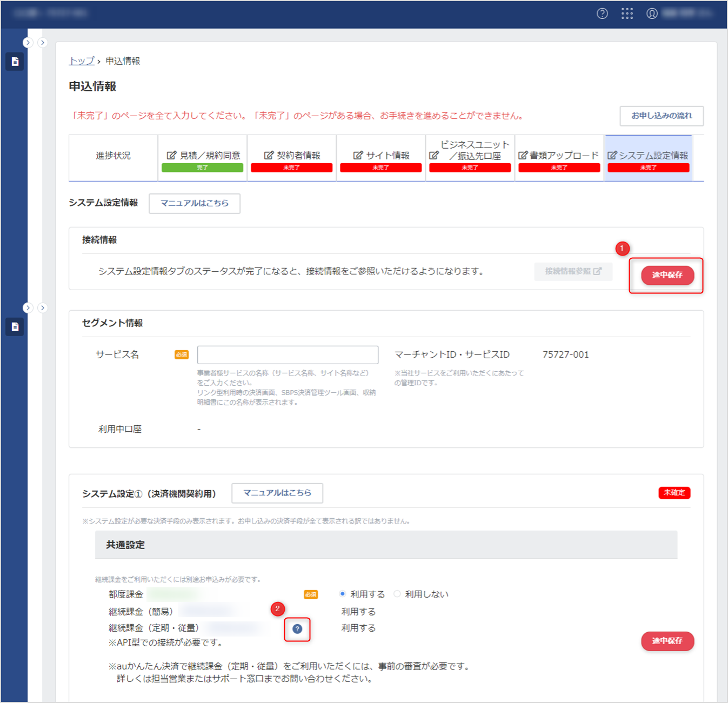Image resolution: width=728 pixels, height=703 pixels.
Task: Click 途中保存 in the 接続情報 section
Action: tap(667, 275)
